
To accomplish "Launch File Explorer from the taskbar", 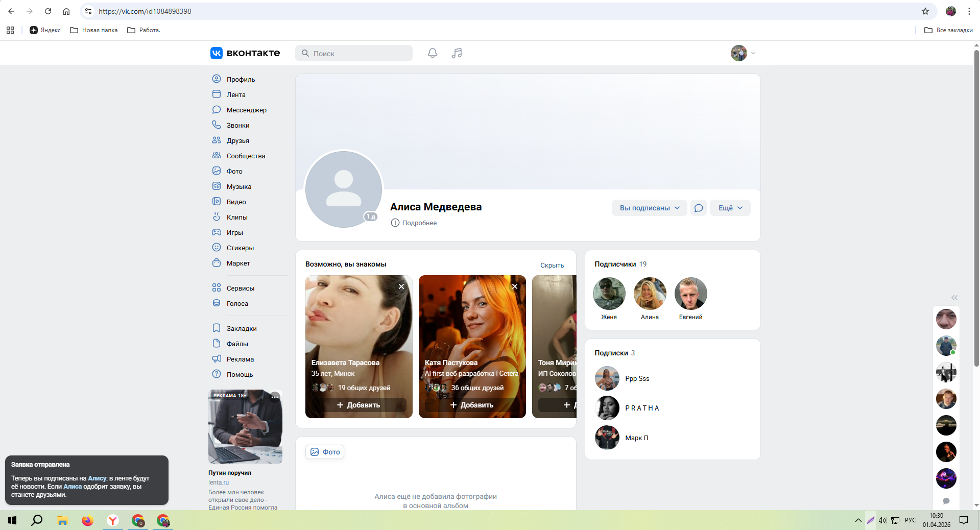I will pyautogui.click(x=62, y=520).
